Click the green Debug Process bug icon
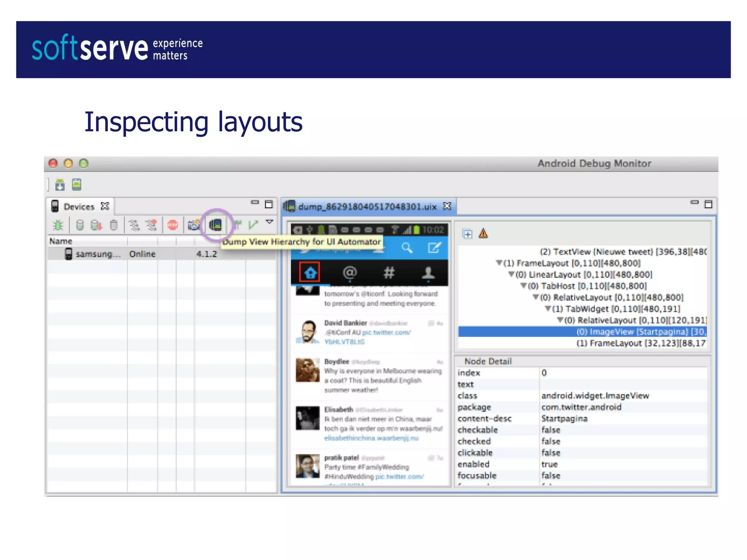The image size is (747, 560). click(x=58, y=225)
